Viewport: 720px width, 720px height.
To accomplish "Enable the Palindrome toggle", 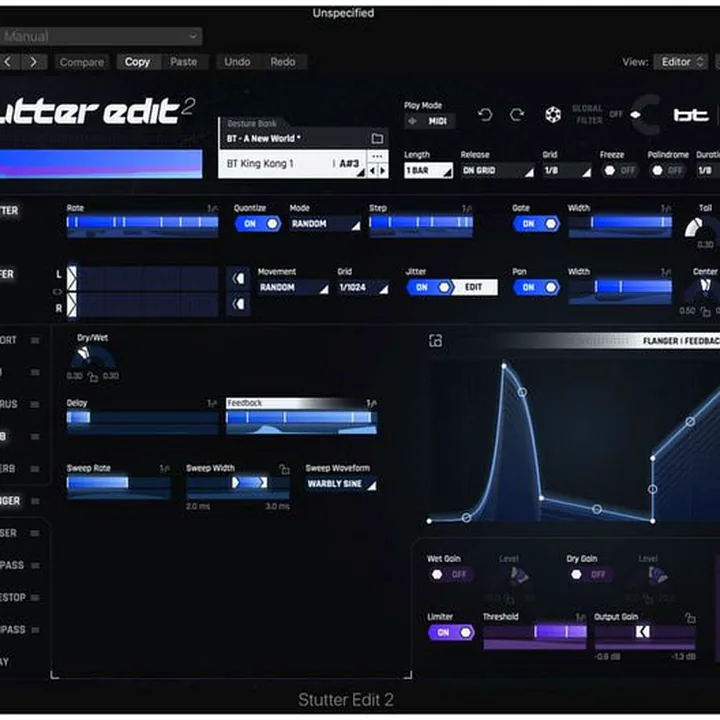I will (x=667, y=170).
